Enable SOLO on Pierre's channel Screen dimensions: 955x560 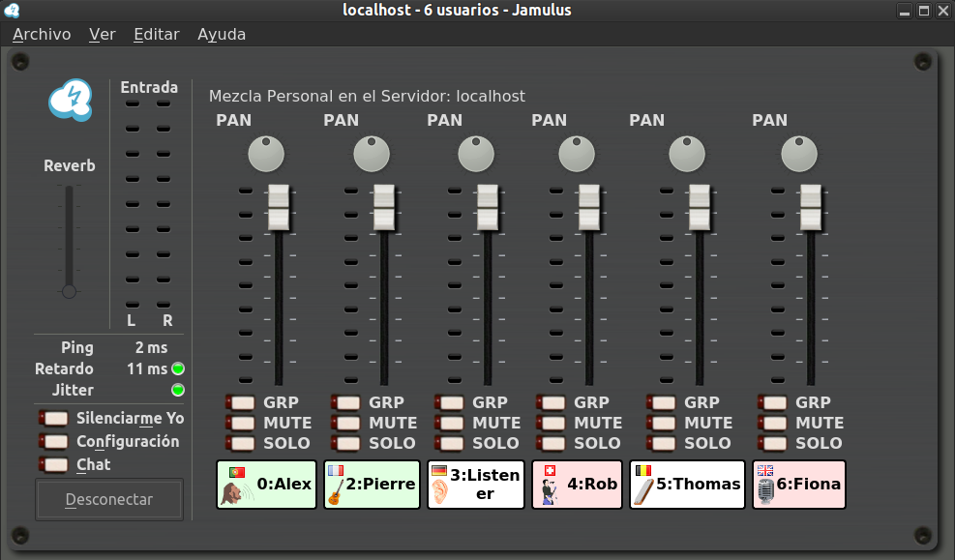click(343, 443)
